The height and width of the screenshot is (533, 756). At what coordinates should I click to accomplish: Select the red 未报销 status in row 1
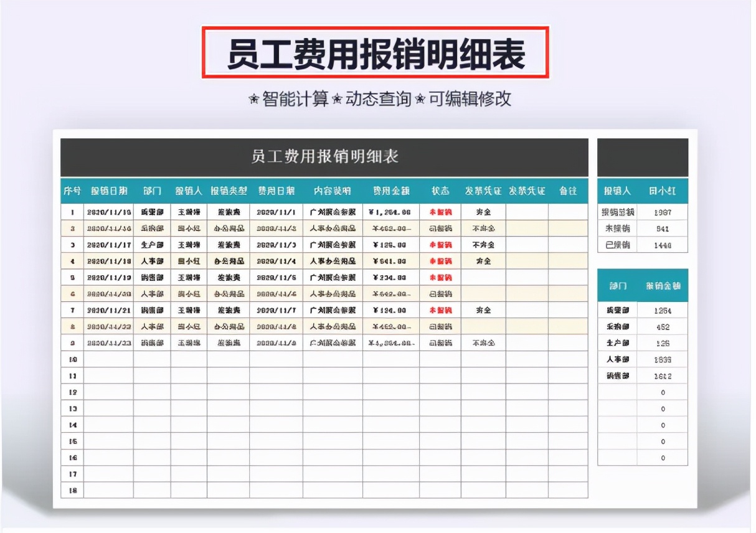[x=440, y=212]
